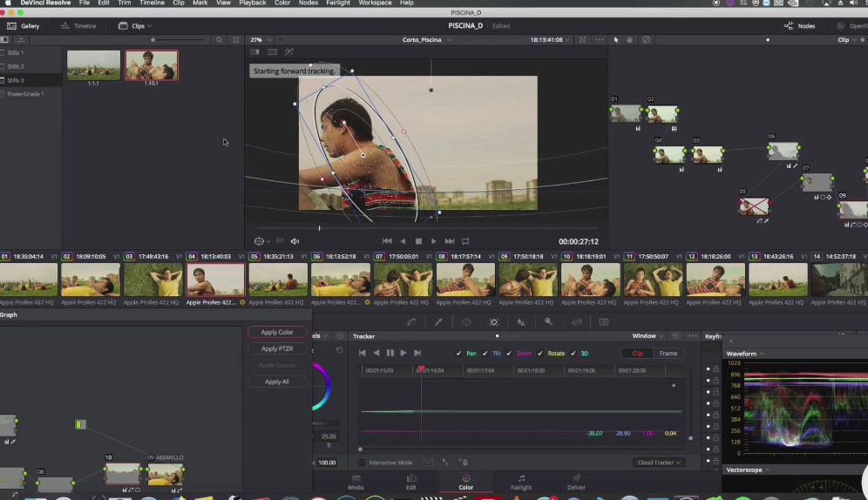Screen dimensions: 868x500
Task: Open the Cloud Tracker dropdown
Action: coord(658,463)
